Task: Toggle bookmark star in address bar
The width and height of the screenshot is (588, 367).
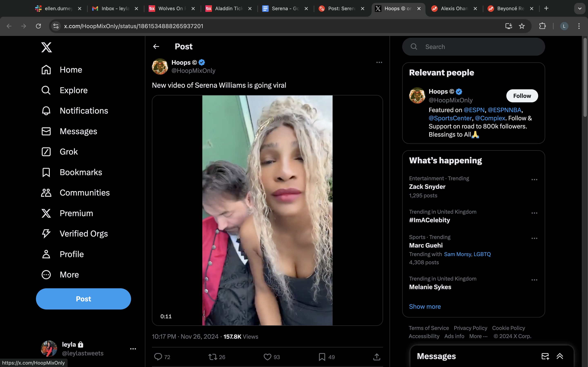Action: point(522,26)
